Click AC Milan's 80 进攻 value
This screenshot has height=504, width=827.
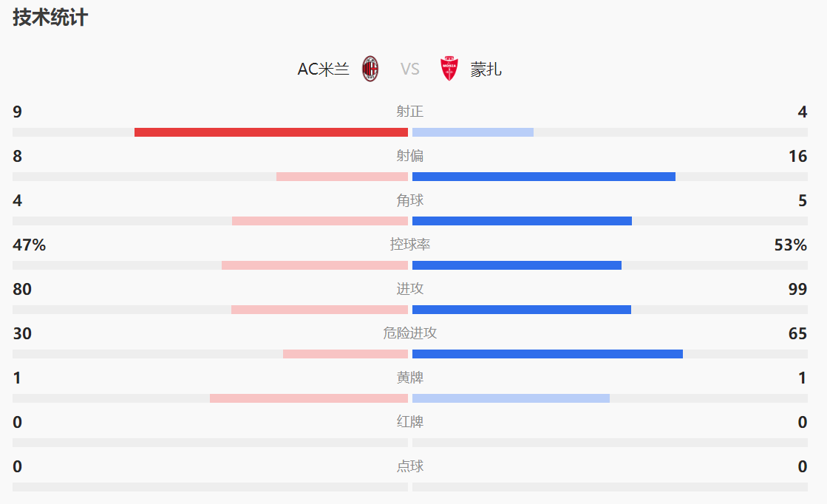[22, 290]
